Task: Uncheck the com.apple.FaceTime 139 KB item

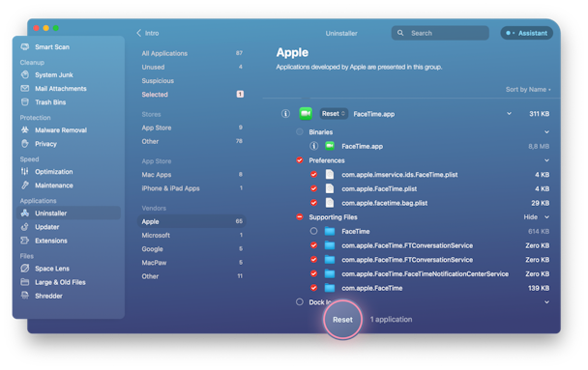Action: [314, 288]
